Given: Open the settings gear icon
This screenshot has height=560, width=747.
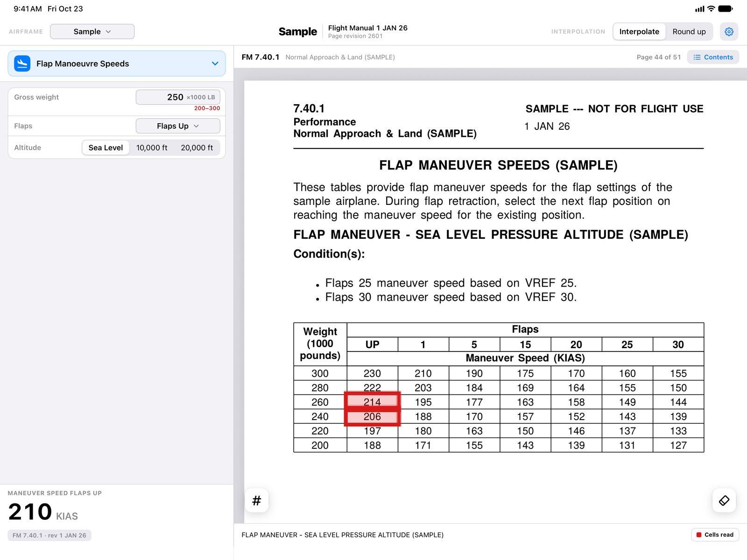Looking at the screenshot, I should pos(729,32).
